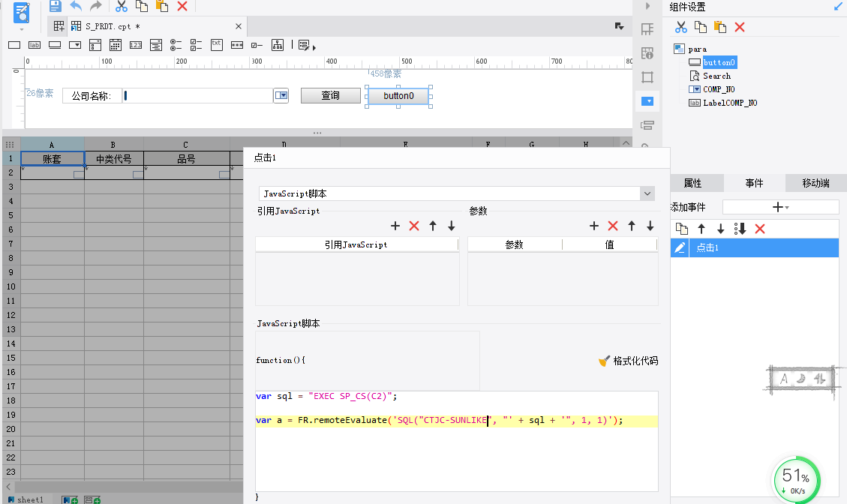Move parameter up in 参数 list
Viewport: 847px width, 504px height.
click(632, 226)
